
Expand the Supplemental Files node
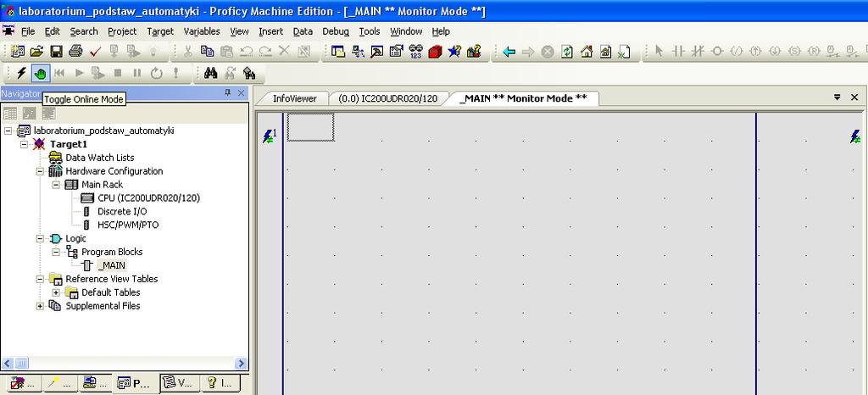[40, 306]
